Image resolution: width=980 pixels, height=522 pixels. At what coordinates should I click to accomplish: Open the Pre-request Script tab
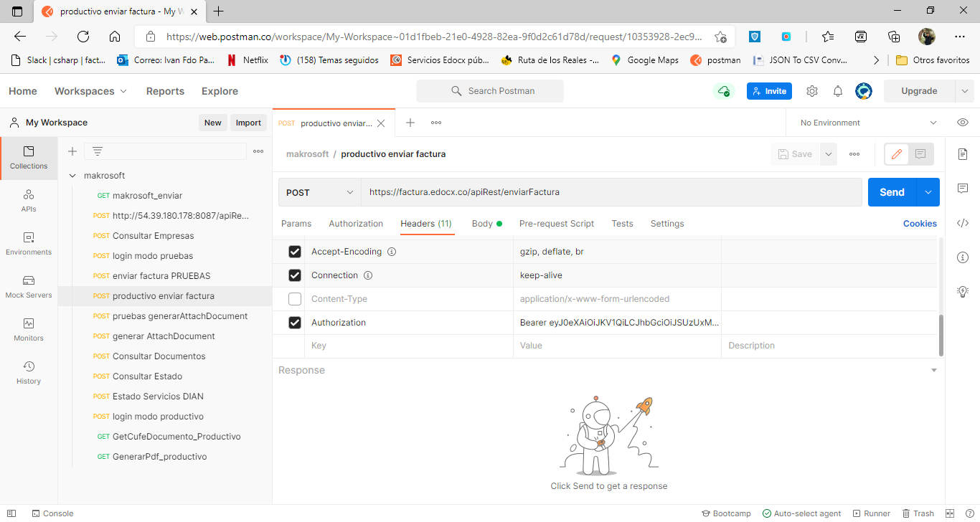pos(556,224)
